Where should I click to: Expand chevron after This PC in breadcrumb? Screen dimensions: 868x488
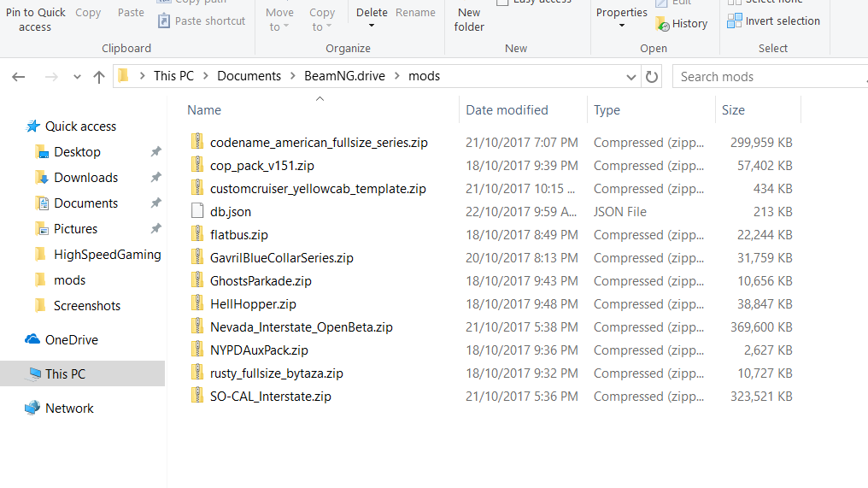point(206,76)
